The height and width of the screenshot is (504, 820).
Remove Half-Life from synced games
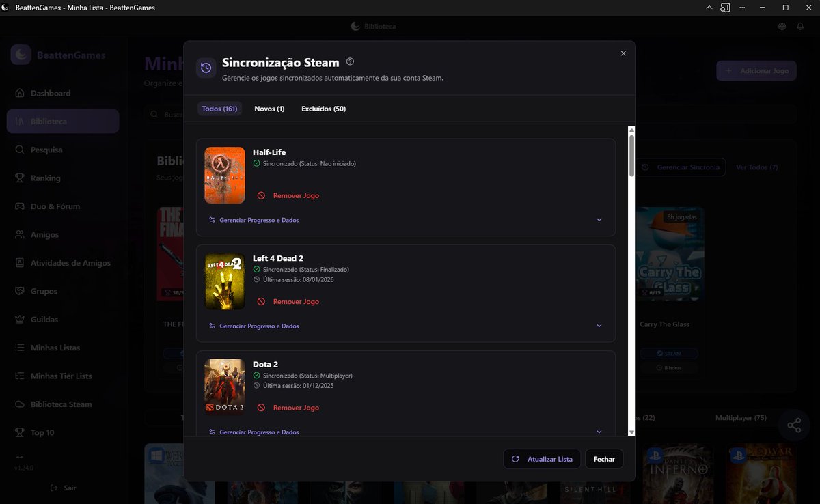288,195
